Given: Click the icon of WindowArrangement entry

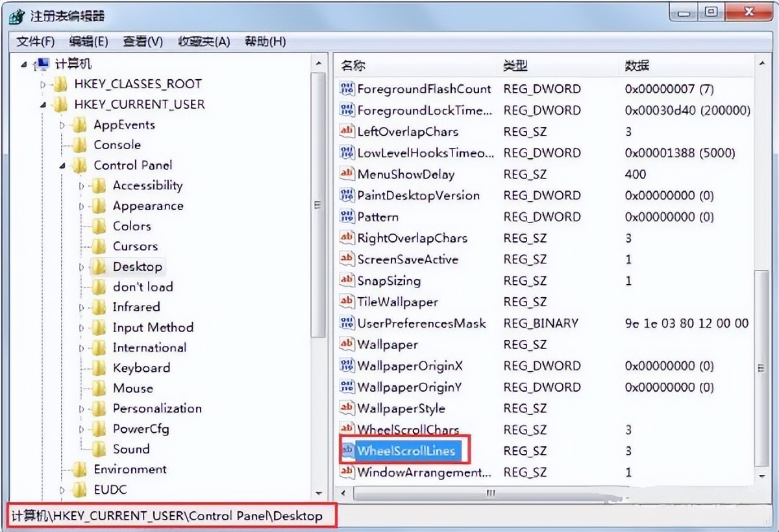Looking at the screenshot, I should coord(347,472).
